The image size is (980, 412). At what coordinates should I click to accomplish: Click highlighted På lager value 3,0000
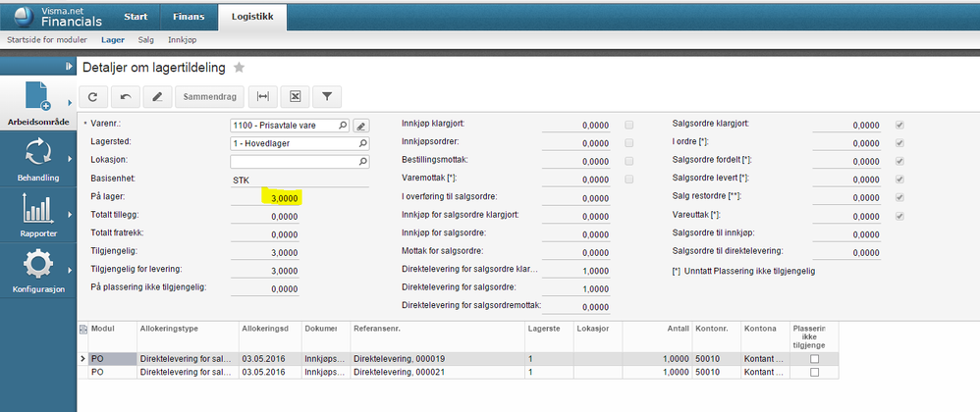[285, 198]
